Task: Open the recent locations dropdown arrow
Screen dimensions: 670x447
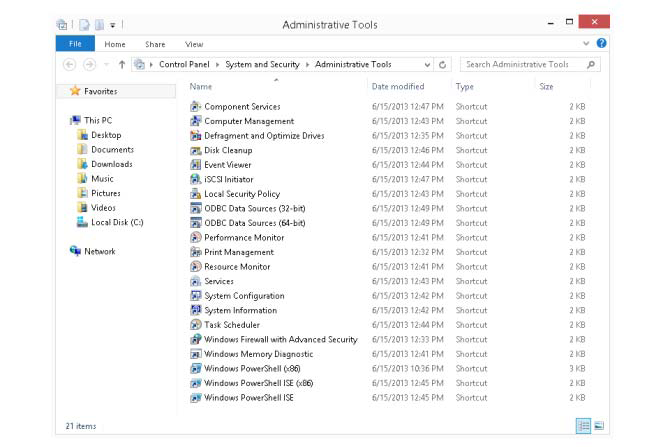Action: click(x=106, y=65)
